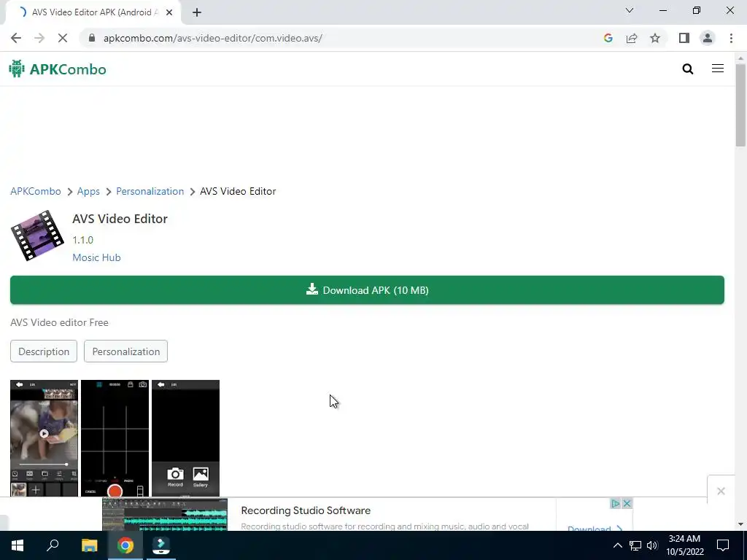
Task: Close the AVS Video Editor tab
Action: tap(169, 12)
